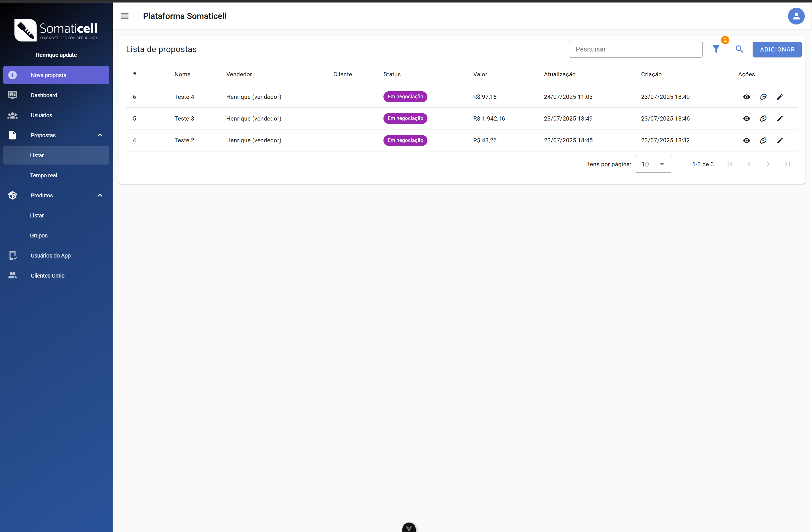812x532 pixels.
Task: Sort by Criação column header
Action: click(x=651, y=74)
